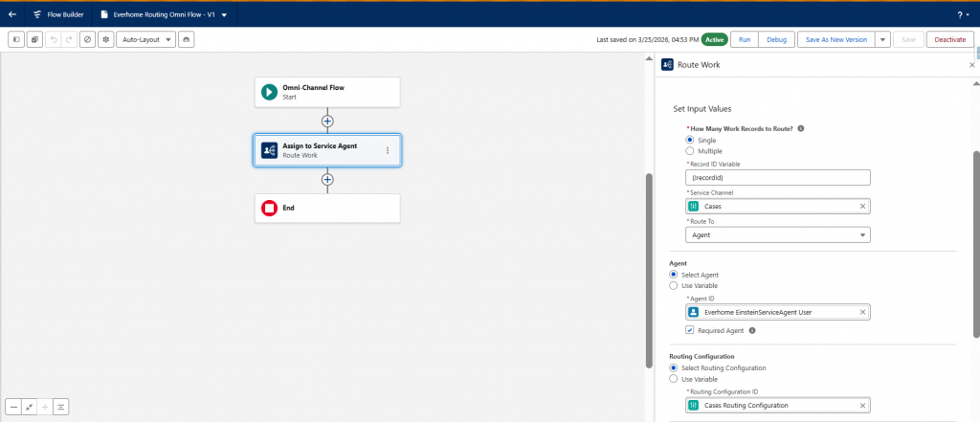Expand the Route To dropdown
The width and height of the screenshot is (980, 422).
(x=777, y=234)
